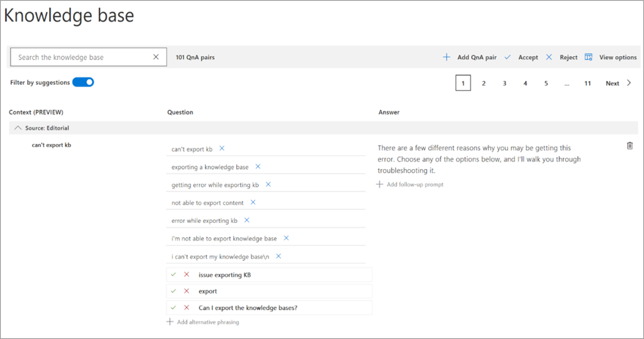Go to the Next page of results
The width and height of the screenshot is (644, 339).
click(618, 84)
